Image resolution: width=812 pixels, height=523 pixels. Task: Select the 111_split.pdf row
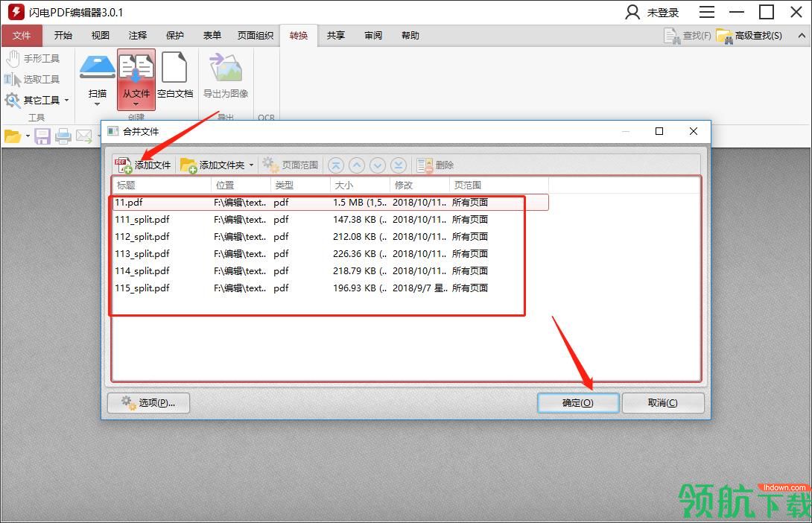331,220
